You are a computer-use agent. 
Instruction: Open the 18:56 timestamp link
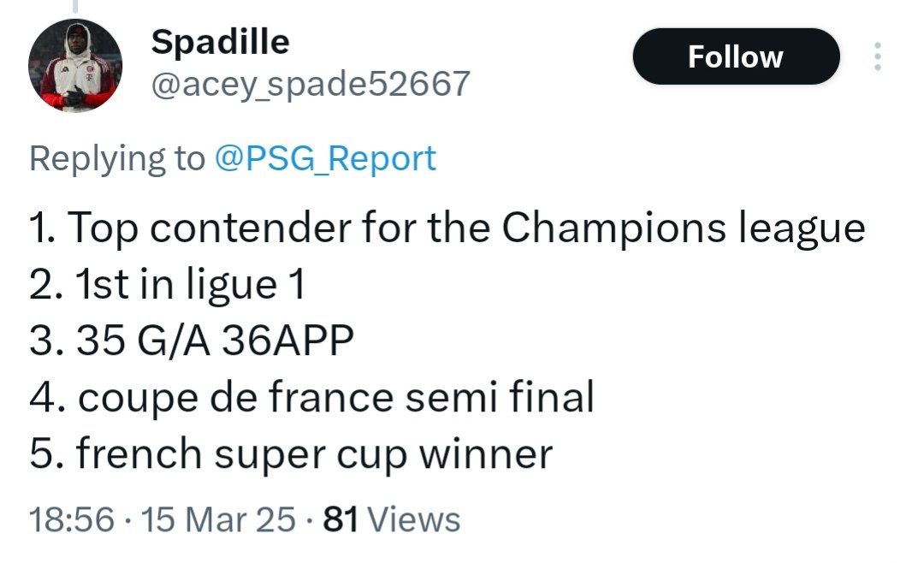71,519
